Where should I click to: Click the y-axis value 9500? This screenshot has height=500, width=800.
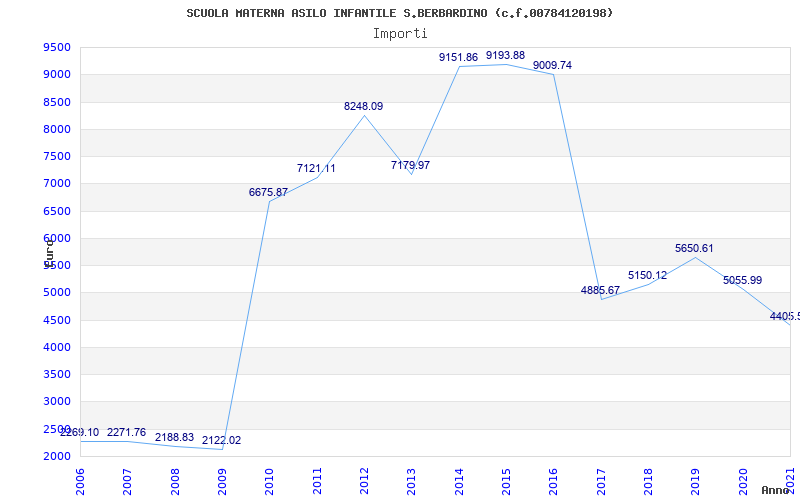57,47
